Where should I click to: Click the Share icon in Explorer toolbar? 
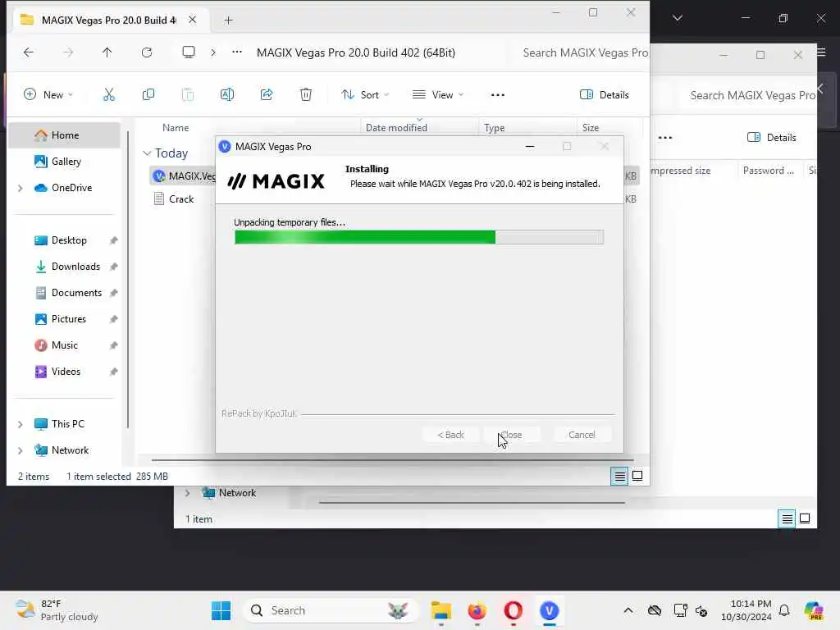point(267,95)
